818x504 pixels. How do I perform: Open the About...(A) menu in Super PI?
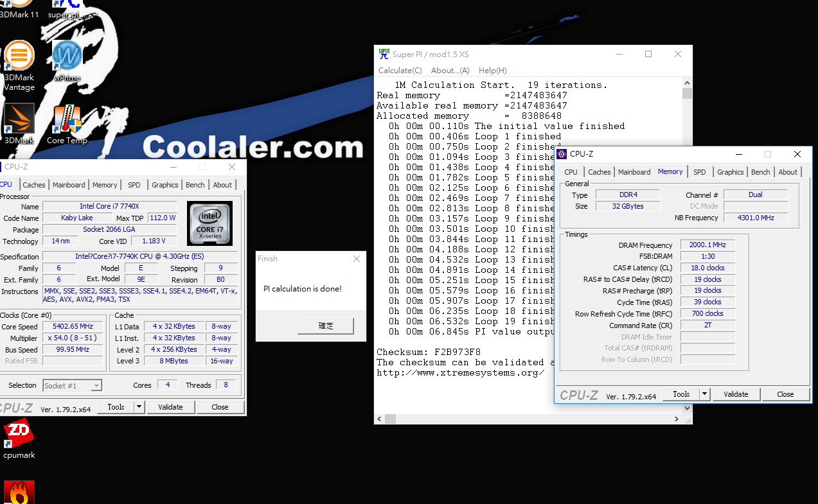[x=450, y=70]
